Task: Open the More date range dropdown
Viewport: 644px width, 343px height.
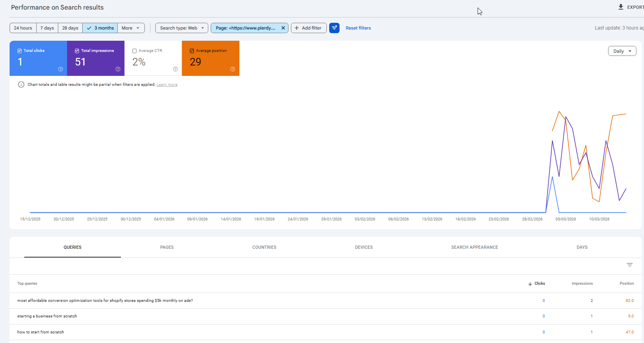Action: tap(131, 28)
